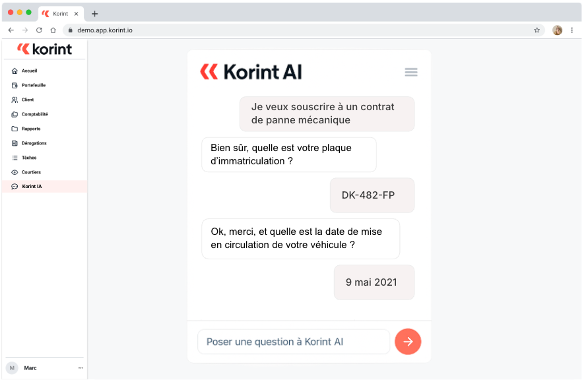Image resolution: width=588 pixels, height=384 pixels.
Task: Click the Rapports folder icon
Action: pos(15,129)
